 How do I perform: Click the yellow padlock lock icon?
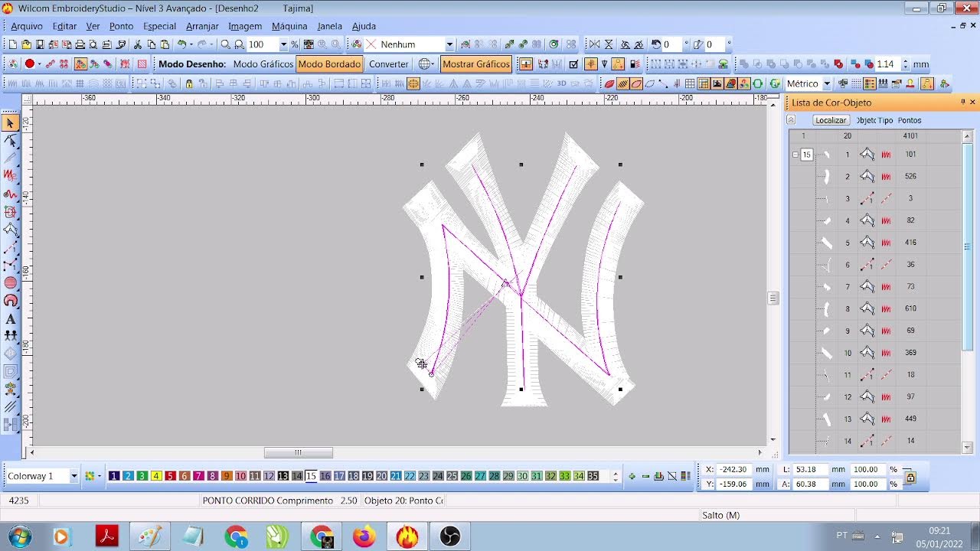coord(189,83)
